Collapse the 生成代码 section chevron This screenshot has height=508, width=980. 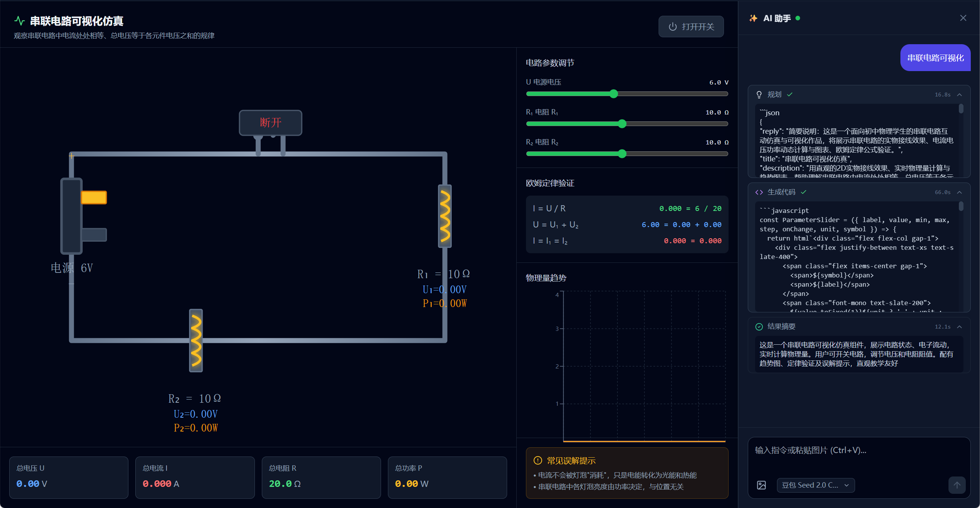click(960, 192)
